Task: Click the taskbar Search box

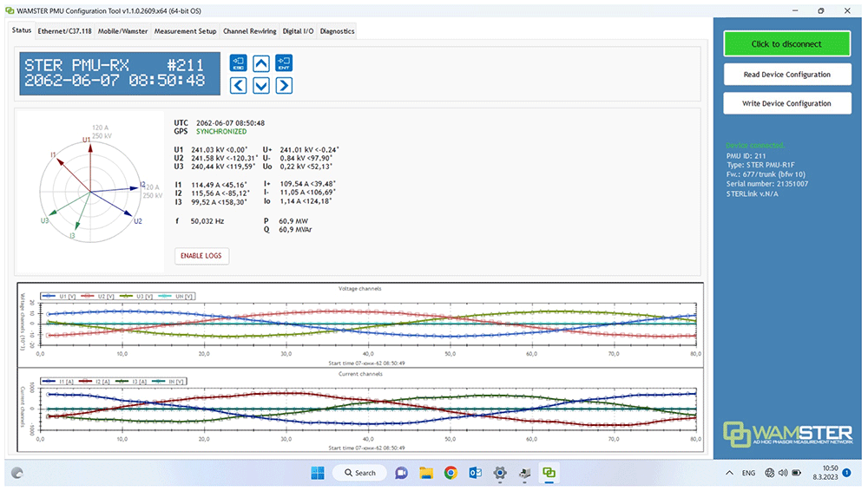Action: coord(360,473)
